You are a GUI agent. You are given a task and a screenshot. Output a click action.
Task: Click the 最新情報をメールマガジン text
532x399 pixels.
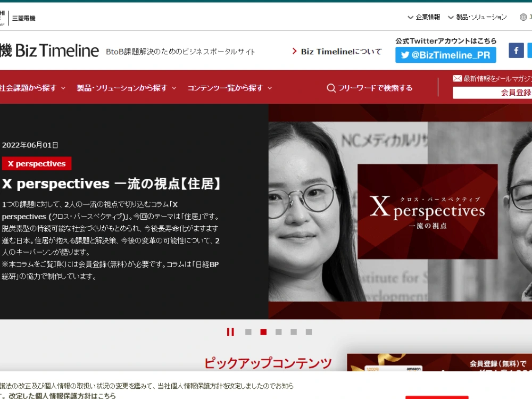point(498,79)
